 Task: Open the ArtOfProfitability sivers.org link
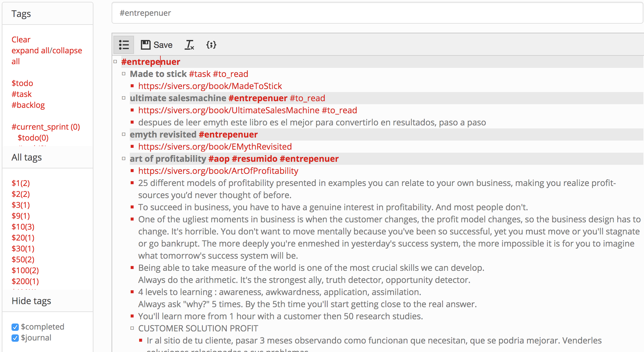click(x=218, y=171)
